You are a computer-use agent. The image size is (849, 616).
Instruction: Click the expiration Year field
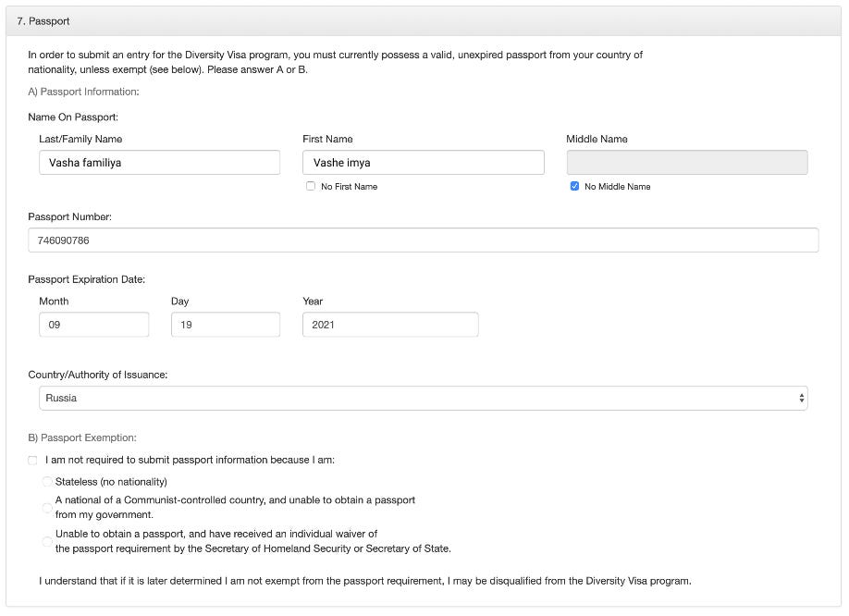pos(390,325)
